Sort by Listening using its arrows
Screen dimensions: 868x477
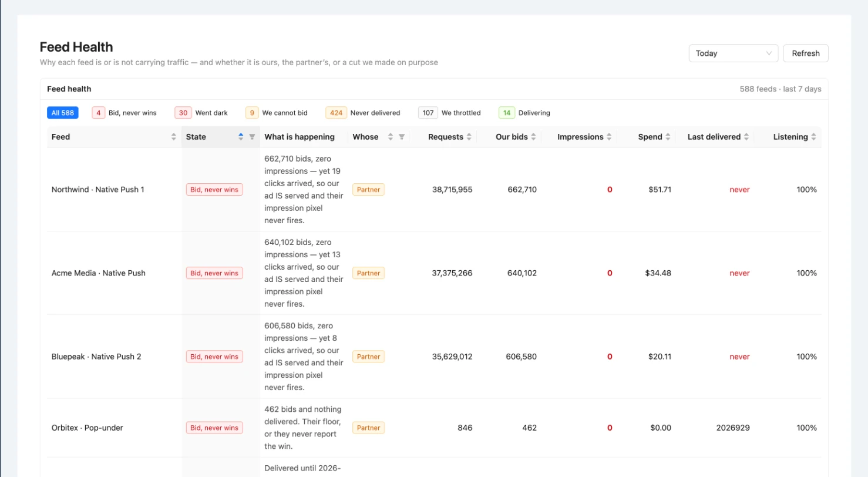pyautogui.click(x=813, y=137)
